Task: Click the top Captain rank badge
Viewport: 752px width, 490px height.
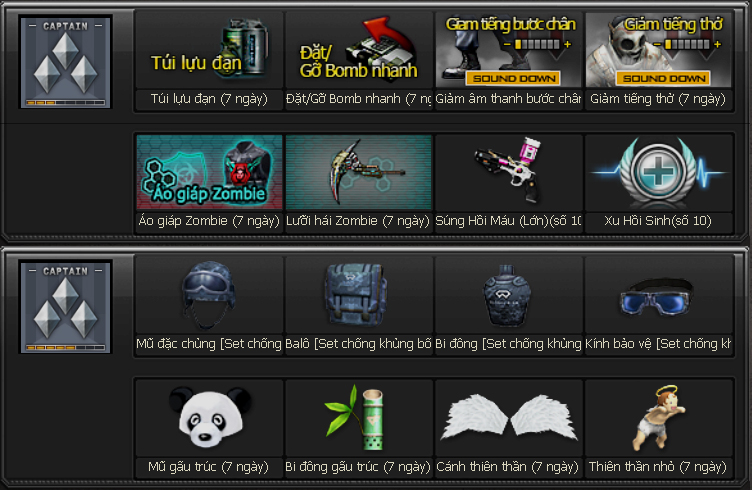Action: (66, 62)
